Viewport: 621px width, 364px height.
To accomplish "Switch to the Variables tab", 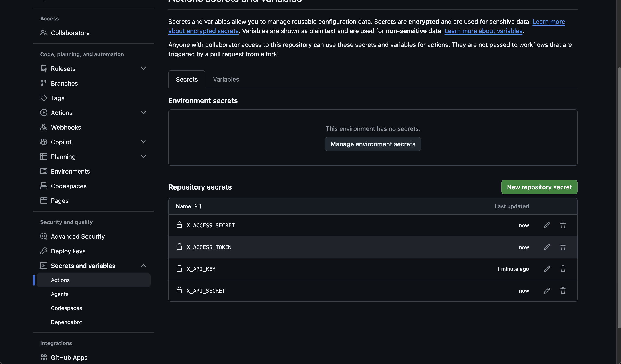I will (226, 79).
